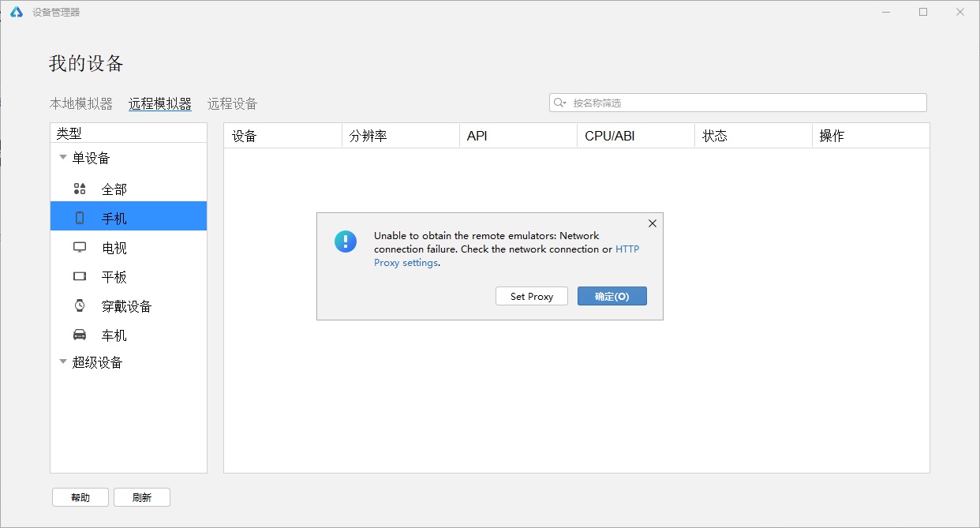Image resolution: width=980 pixels, height=528 pixels.
Task: Sort by the 分辨率 column header
Action: click(400, 136)
